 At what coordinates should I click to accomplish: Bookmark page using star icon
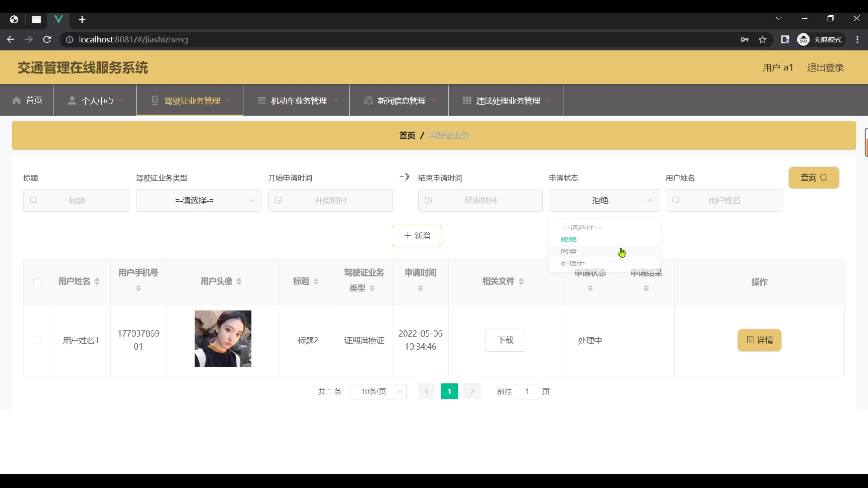point(763,40)
